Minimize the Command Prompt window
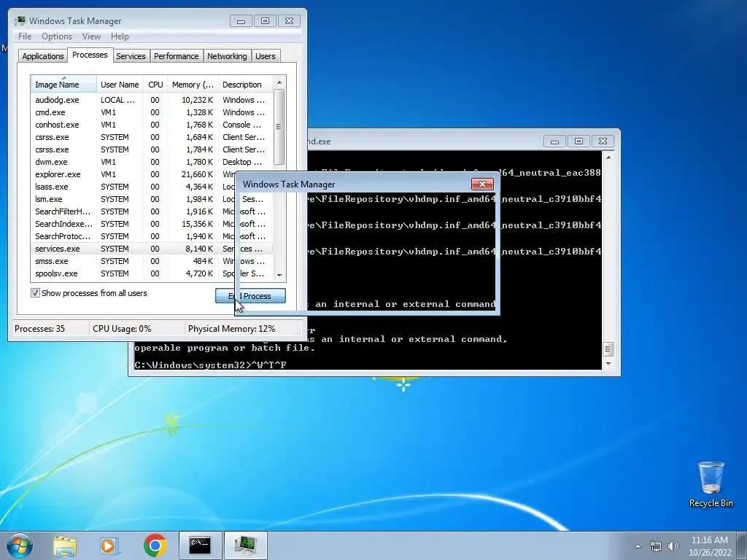 (x=554, y=141)
